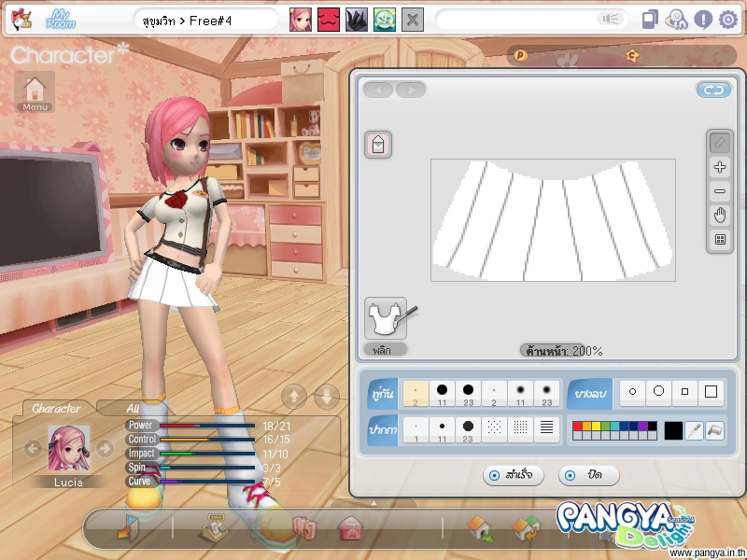Select the sparse dots pen pattern

(x=494, y=428)
